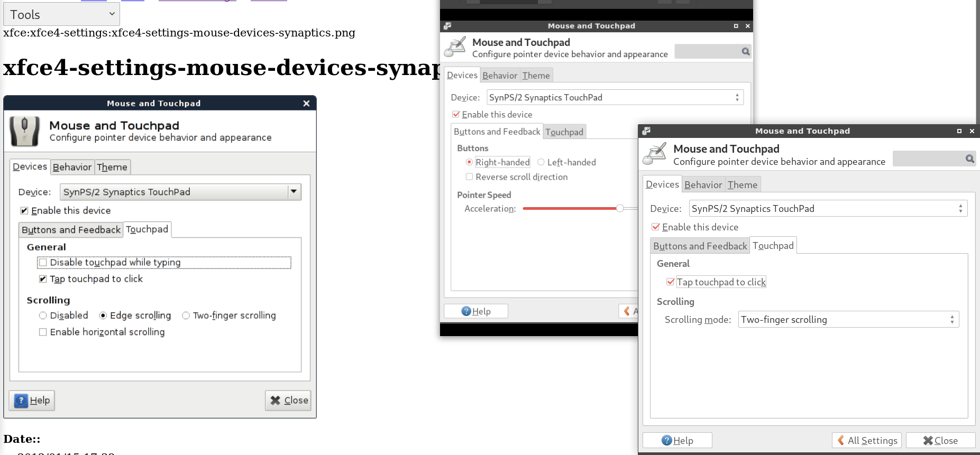Click the mouse icon in left dialog header
Image resolution: width=980 pixels, height=455 pixels.
pyautogui.click(x=24, y=131)
